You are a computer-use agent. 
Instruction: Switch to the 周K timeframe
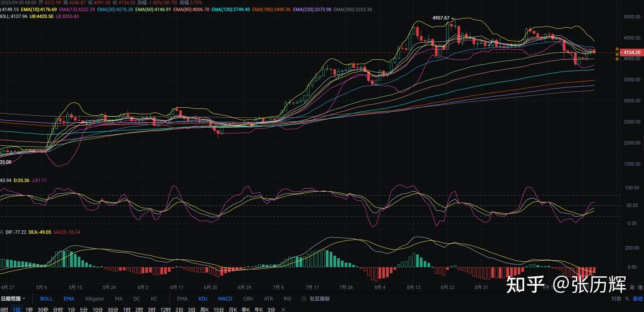click(204, 309)
